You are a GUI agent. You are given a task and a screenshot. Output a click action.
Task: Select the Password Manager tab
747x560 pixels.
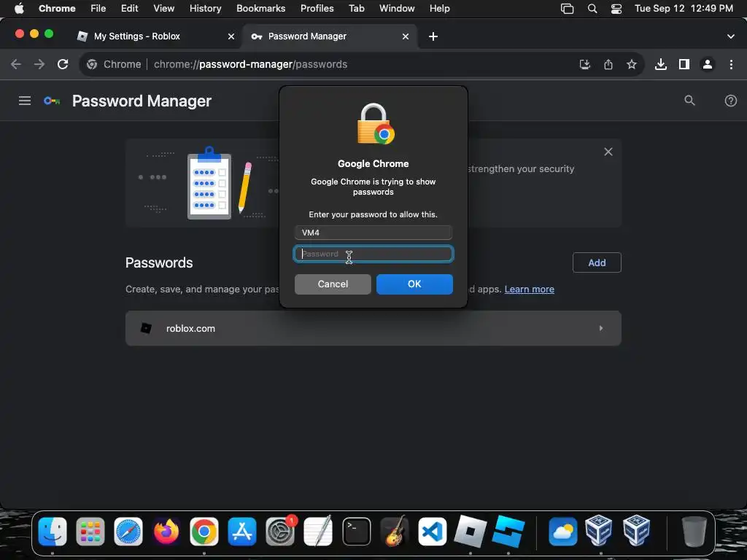click(307, 36)
